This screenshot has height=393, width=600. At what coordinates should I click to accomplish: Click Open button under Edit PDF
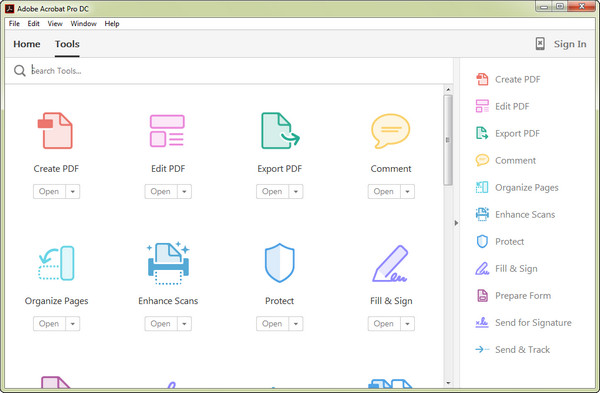[161, 191]
